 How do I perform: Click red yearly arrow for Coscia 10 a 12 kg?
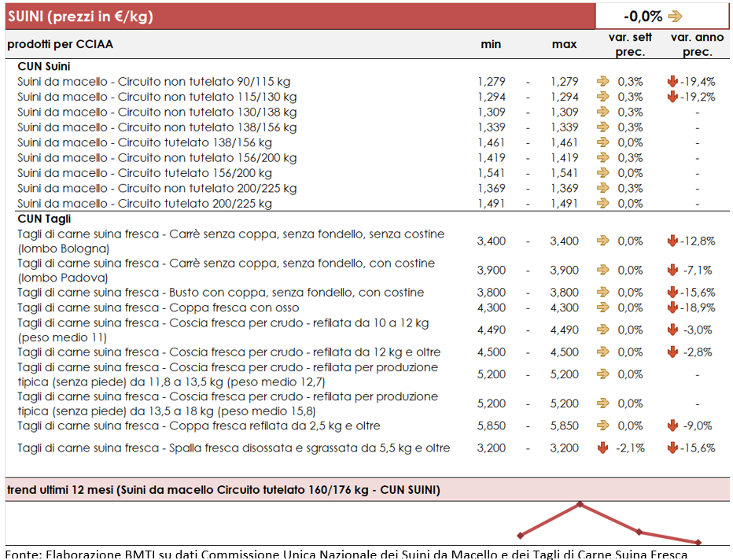click(672, 330)
